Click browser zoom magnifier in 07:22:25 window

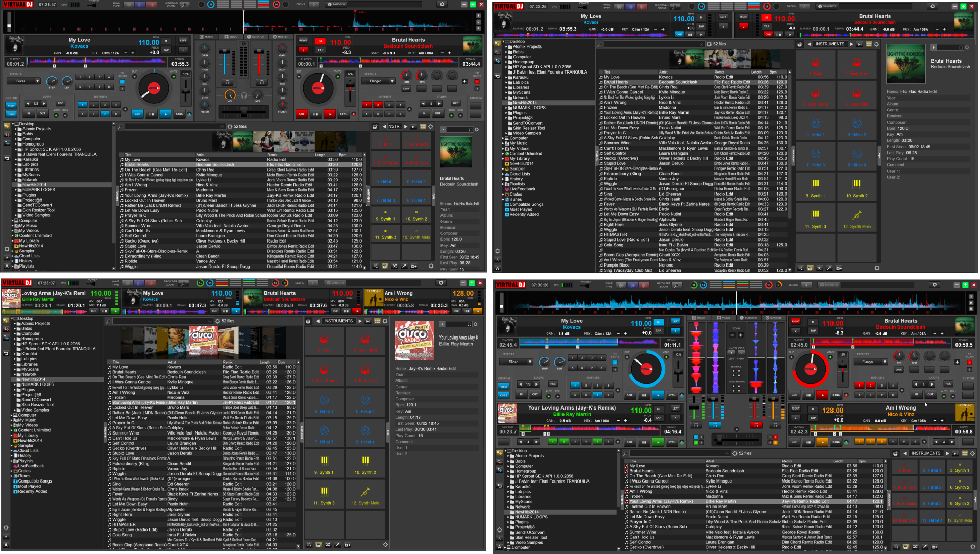pyautogui.click(x=676, y=7)
